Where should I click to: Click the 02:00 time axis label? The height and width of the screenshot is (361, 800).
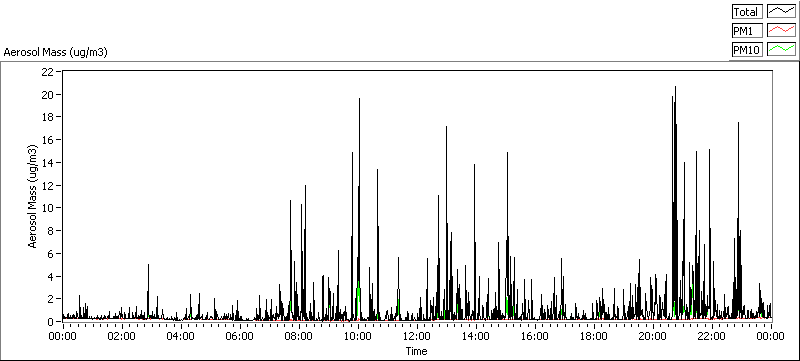pos(121,336)
